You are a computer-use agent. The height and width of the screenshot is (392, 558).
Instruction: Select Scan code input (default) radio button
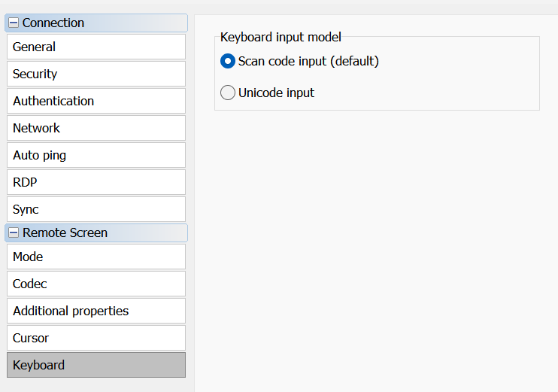pyautogui.click(x=228, y=61)
